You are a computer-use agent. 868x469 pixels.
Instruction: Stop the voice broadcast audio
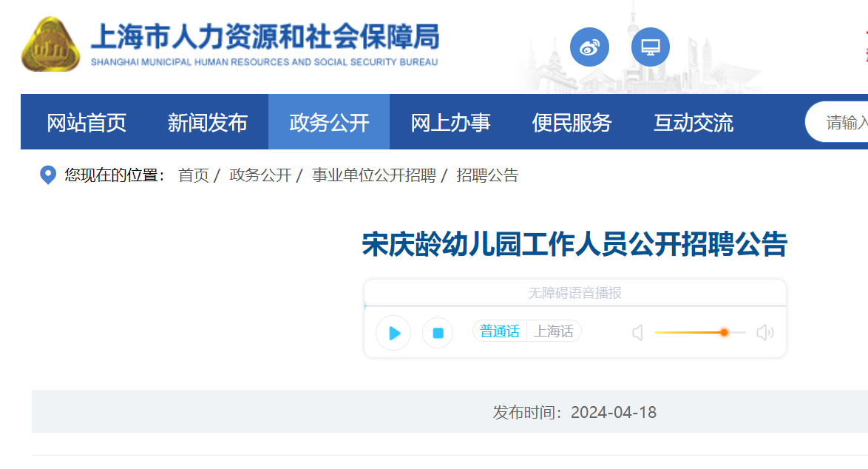pos(438,333)
